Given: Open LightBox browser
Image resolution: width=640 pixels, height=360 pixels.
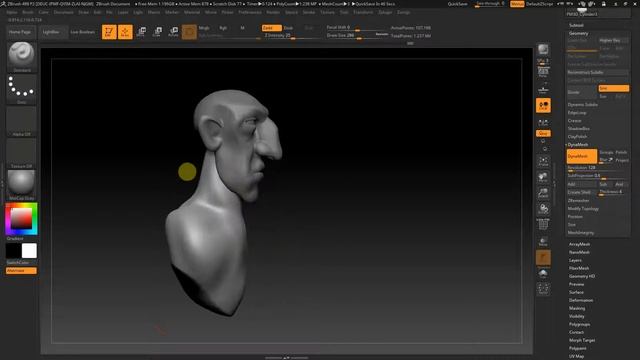Looking at the screenshot, I should [x=51, y=32].
